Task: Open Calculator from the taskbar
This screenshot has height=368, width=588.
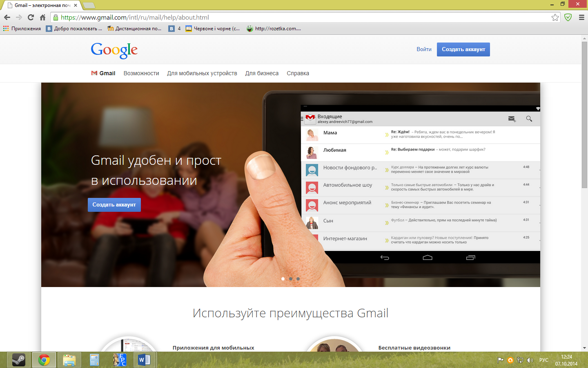Action: 94,360
